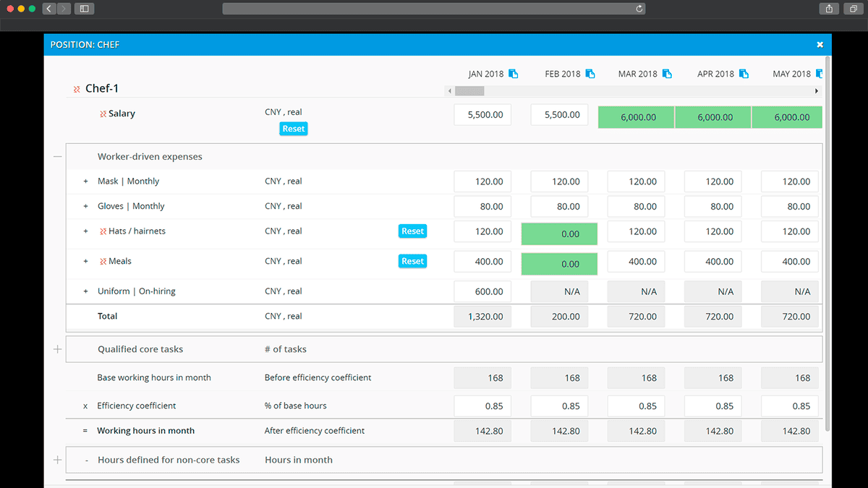Click the January Salary input field
This screenshot has height=488, width=868.
pos(482,115)
